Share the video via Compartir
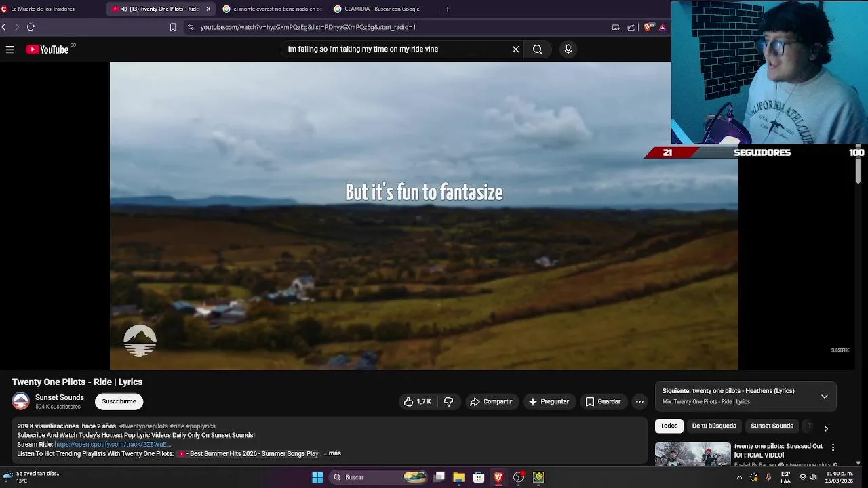The width and height of the screenshot is (868, 488). click(491, 401)
